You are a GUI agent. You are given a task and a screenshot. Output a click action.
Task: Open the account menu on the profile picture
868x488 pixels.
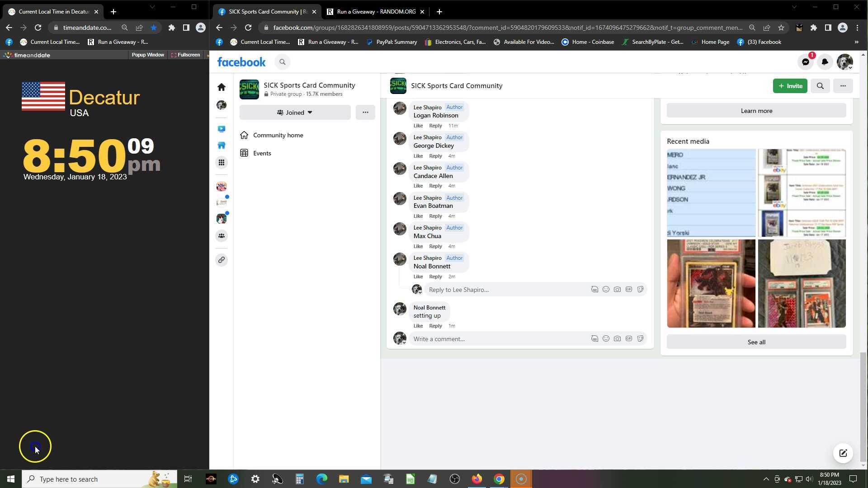click(x=844, y=62)
